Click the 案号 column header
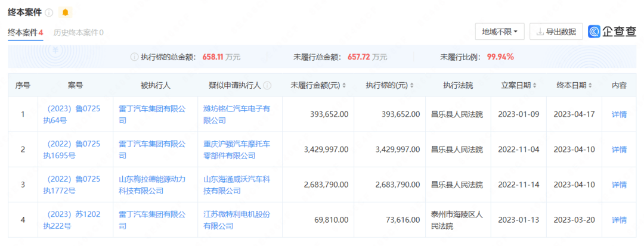644x246 pixels. click(75, 85)
